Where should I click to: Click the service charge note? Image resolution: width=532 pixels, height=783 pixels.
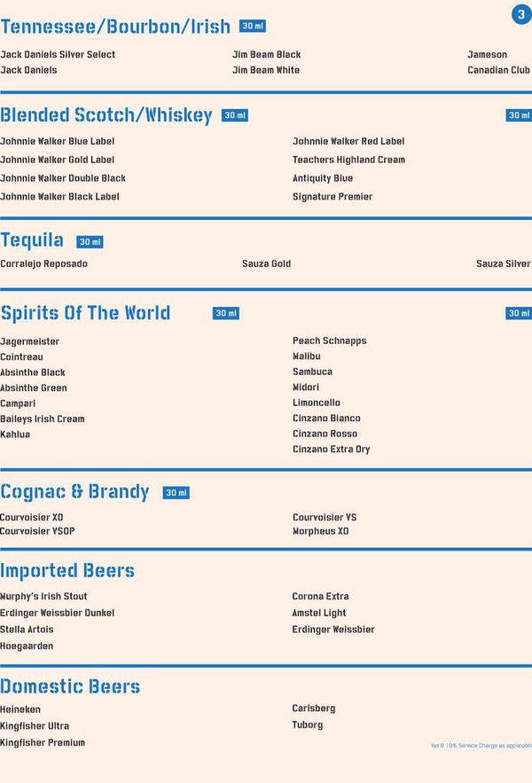(481, 746)
